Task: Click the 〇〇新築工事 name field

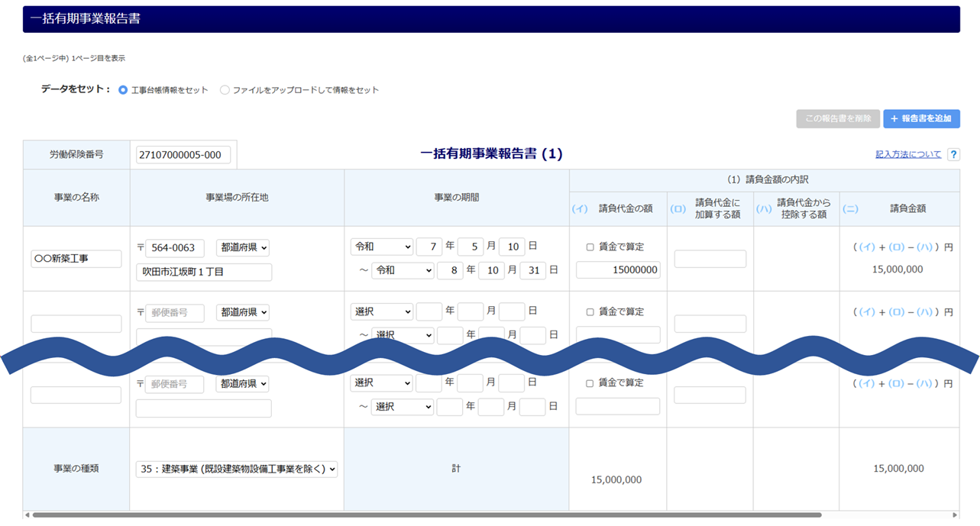Action: click(x=76, y=259)
